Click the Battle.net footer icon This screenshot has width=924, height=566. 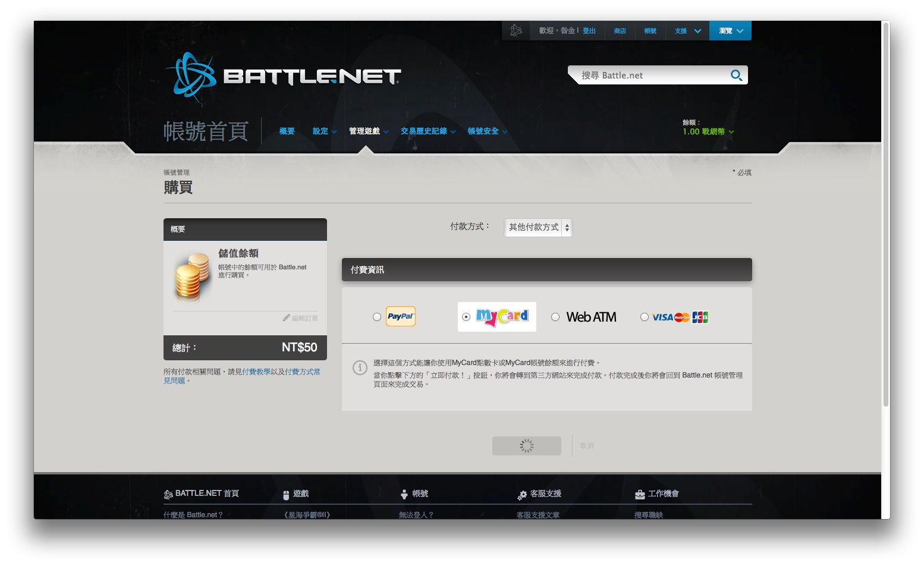[x=168, y=494]
